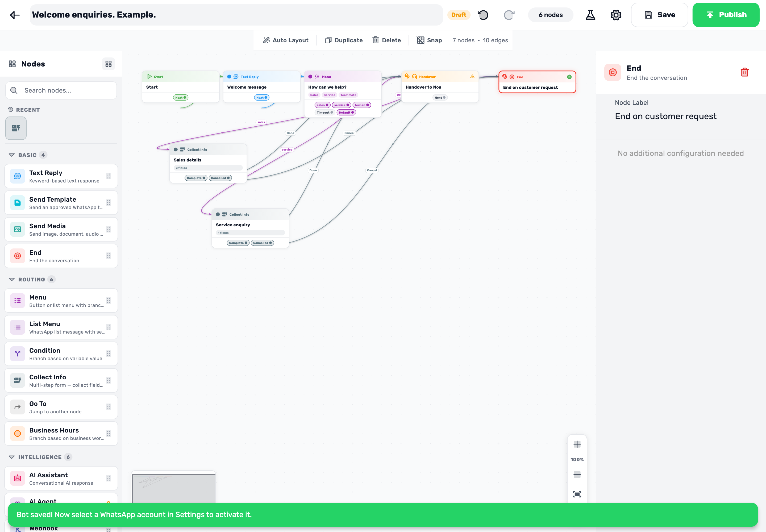This screenshot has height=532, width=766.
Task: Select the Send Template node icon
Action: [17, 203]
